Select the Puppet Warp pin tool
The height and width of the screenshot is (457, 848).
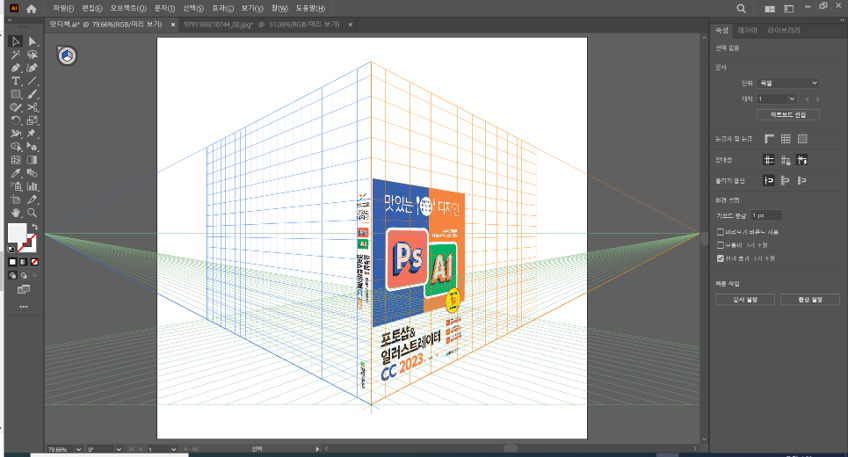32,134
